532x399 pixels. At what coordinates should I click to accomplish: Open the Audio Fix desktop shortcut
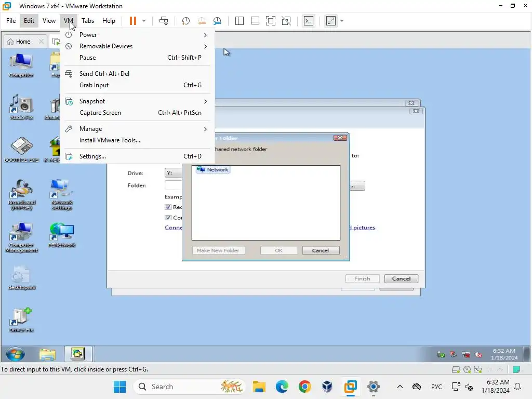[21, 107]
